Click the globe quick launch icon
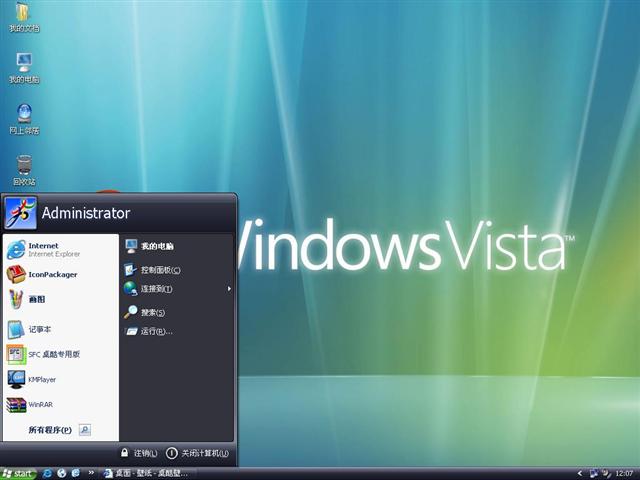The width and height of the screenshot is (640, 480). click(62, 473)
